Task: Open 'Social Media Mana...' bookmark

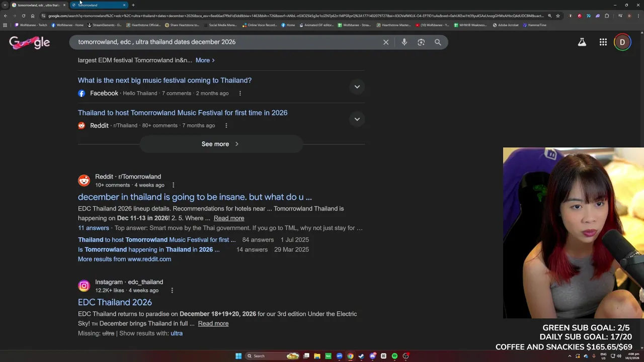Action: tap(220, 25)
